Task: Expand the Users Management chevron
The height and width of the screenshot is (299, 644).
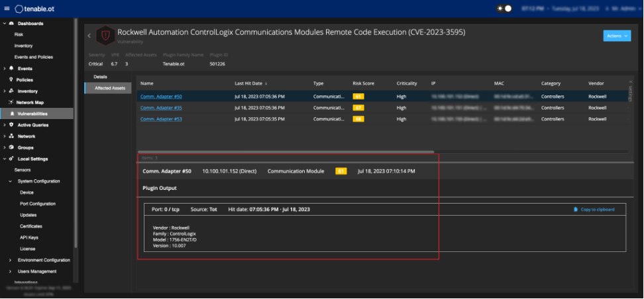Action: point(10,271)
